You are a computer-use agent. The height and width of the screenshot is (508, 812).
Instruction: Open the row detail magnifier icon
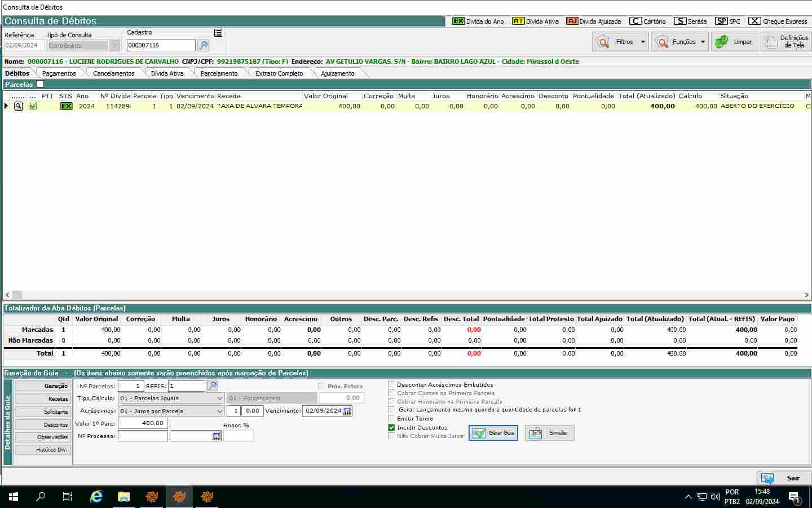[19, 106]
